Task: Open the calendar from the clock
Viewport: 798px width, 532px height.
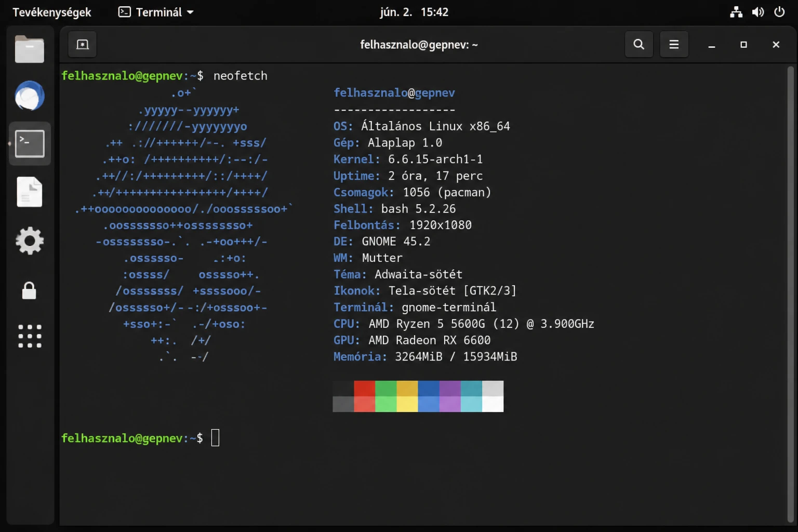Action: (414, 12)
